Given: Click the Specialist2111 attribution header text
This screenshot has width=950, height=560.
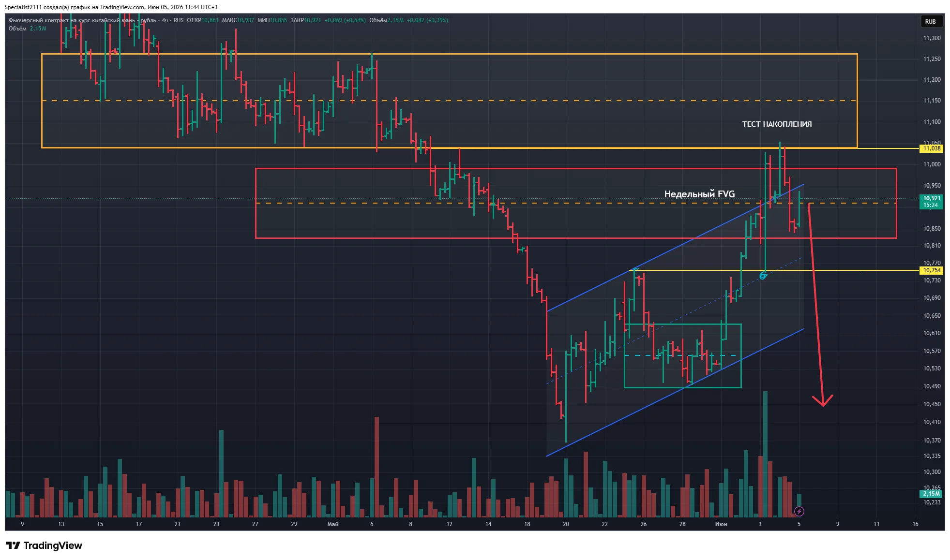Looking at the screenshot, I should (111, 7).
